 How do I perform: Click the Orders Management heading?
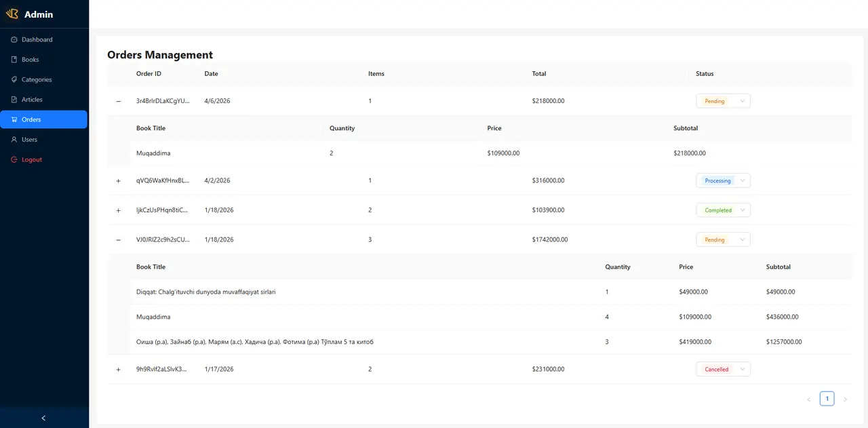(160, 55)
